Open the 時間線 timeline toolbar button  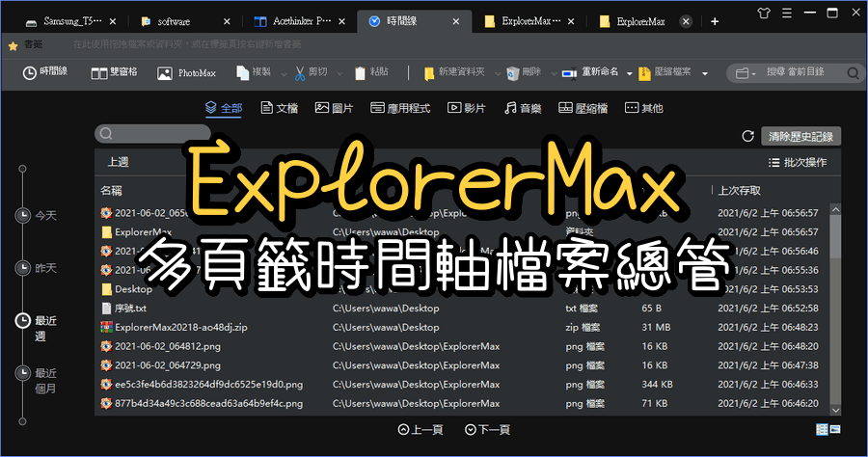click(44, 72)
